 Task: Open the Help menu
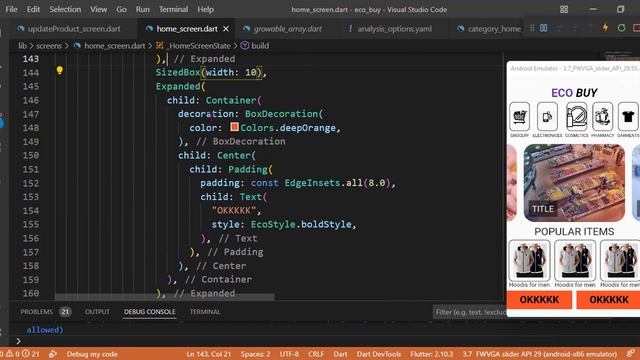pos(205,9)
